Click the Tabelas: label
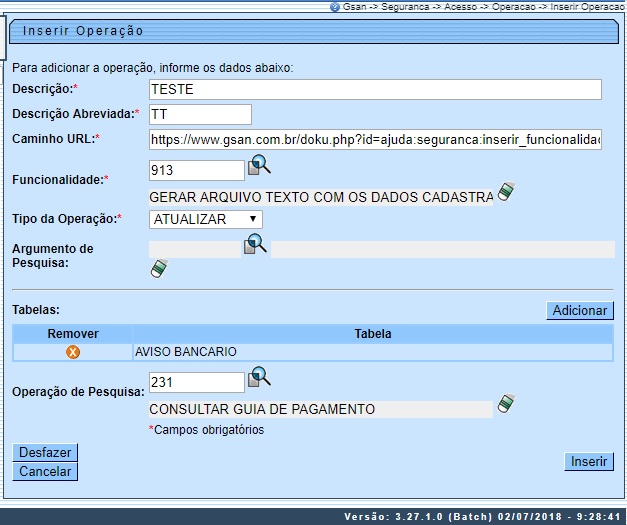Image resolution: width=627 pixels, height=525 pixels. click(36, 310)
